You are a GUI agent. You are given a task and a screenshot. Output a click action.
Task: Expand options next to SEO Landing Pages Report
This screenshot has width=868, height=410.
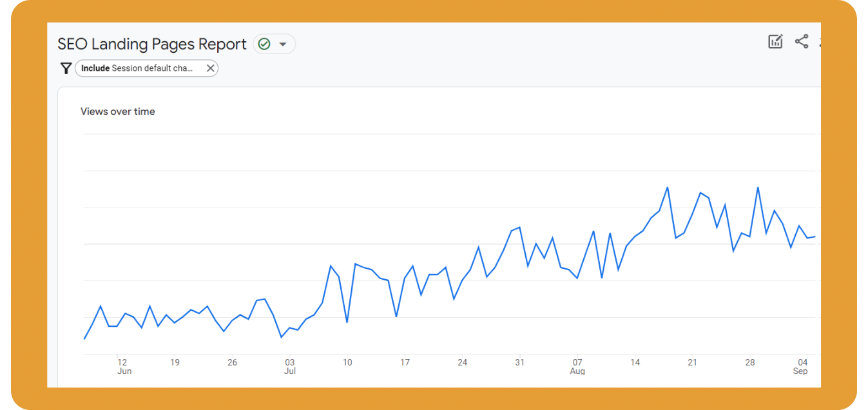tap(283, 44)
